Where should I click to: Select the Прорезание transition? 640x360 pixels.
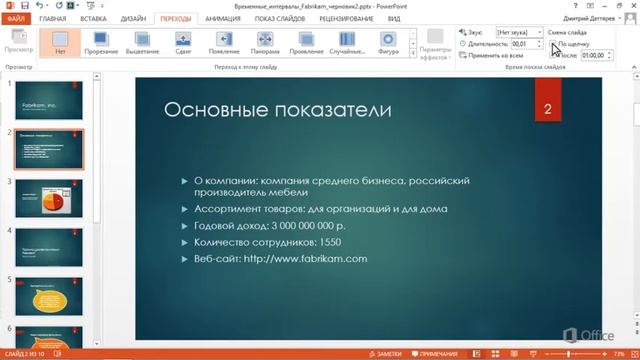coord(101,42)
